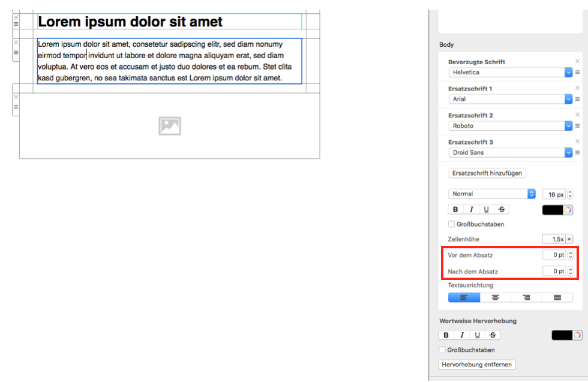
Task: Delete the heading block with its X
Action: [x=16, y=17]
